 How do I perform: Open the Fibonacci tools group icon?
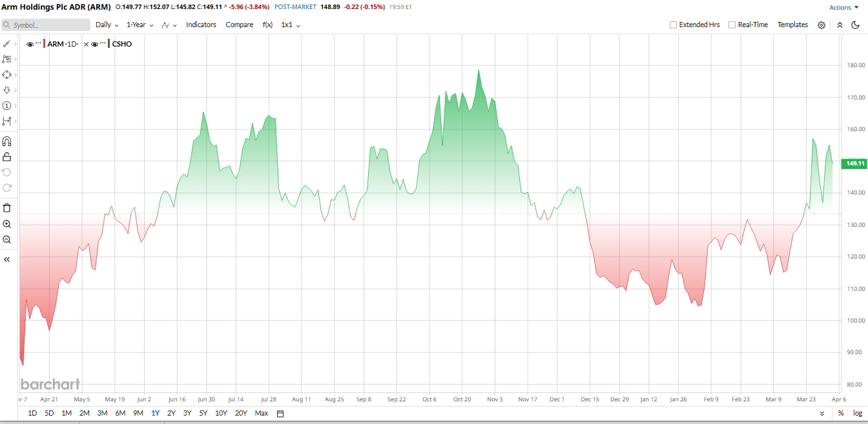click(x=6, y=59)
